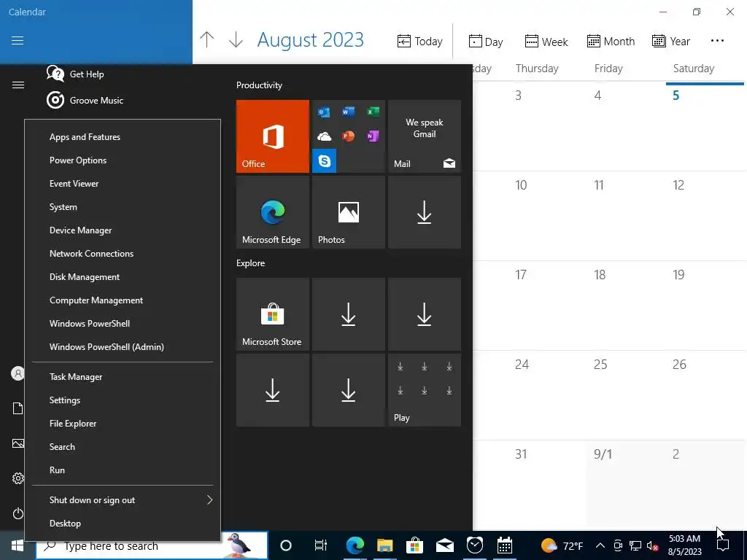
Task: Open Microsoft Edge tile
Action: 273,212
